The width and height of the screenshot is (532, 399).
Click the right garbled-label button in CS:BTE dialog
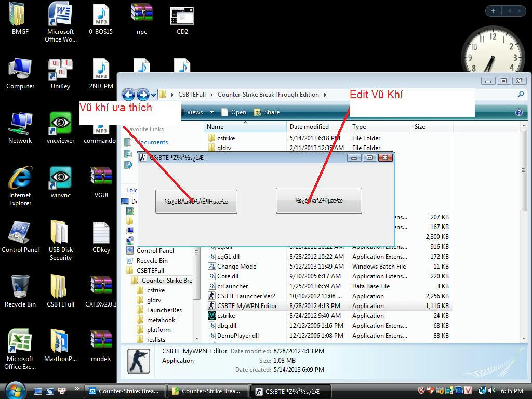pyautogui.click(x=319, y=201)
